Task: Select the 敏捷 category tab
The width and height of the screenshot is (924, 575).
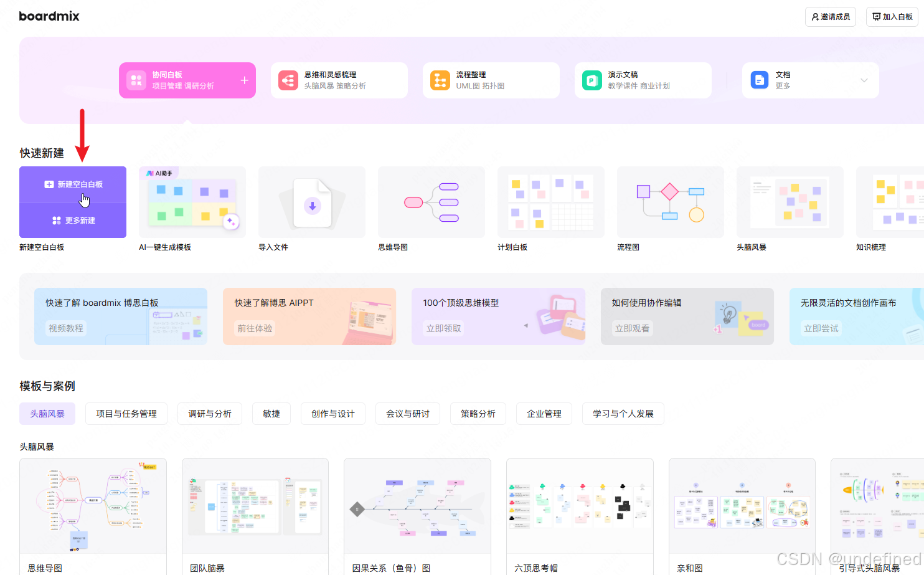Action: 271,414
